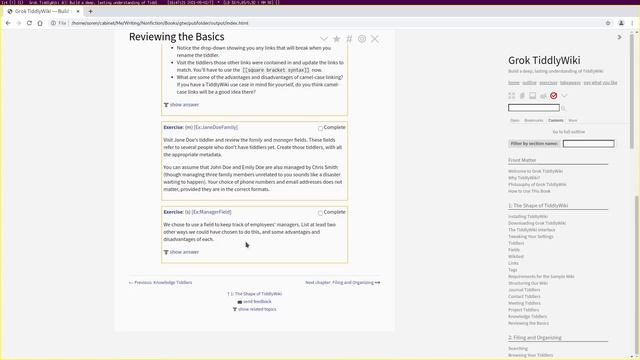The height and width of the screenshot is (360, 640).
Task: Open Installing TiddlyWiki section
Action: click(528, 217)
